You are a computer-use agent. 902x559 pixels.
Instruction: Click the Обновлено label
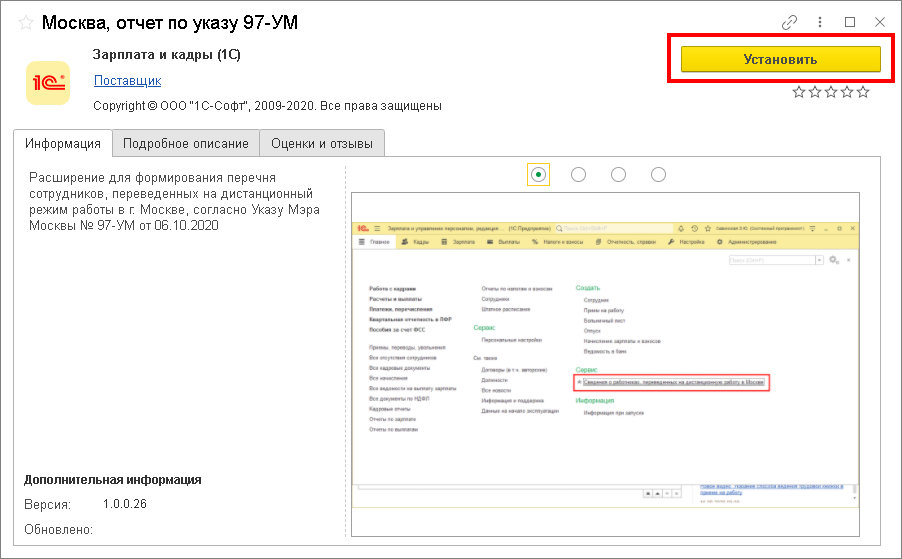click(58, 530)
